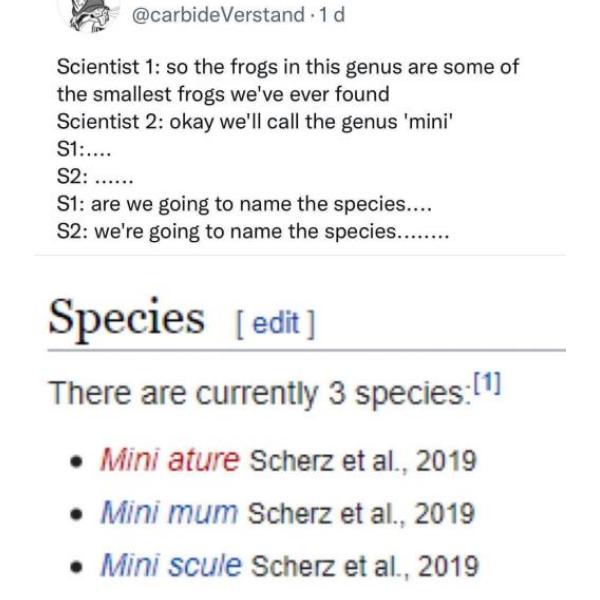Click the edit link beside Species

[x=276, y=323]
